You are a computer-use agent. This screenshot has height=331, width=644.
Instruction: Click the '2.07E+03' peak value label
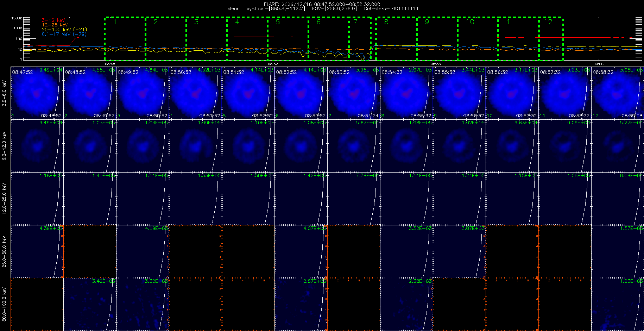pos(420,70)
